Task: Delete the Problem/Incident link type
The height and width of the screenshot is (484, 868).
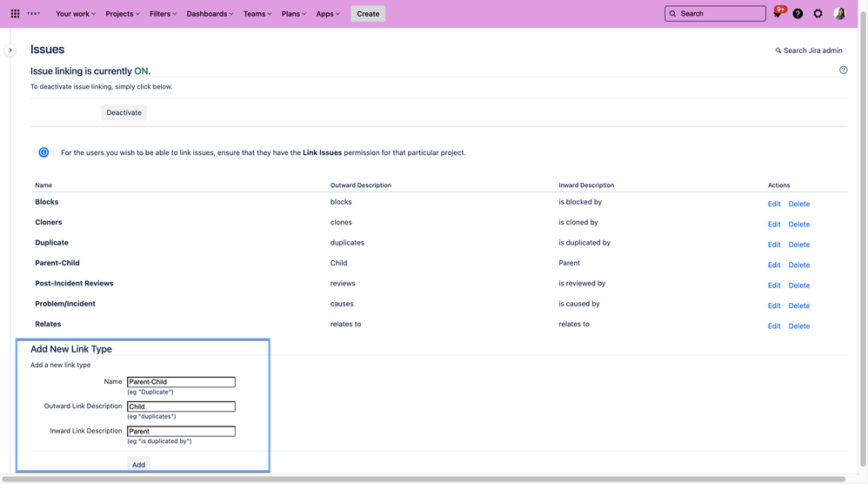Action: pyautogui.click(x=798, y=306)
